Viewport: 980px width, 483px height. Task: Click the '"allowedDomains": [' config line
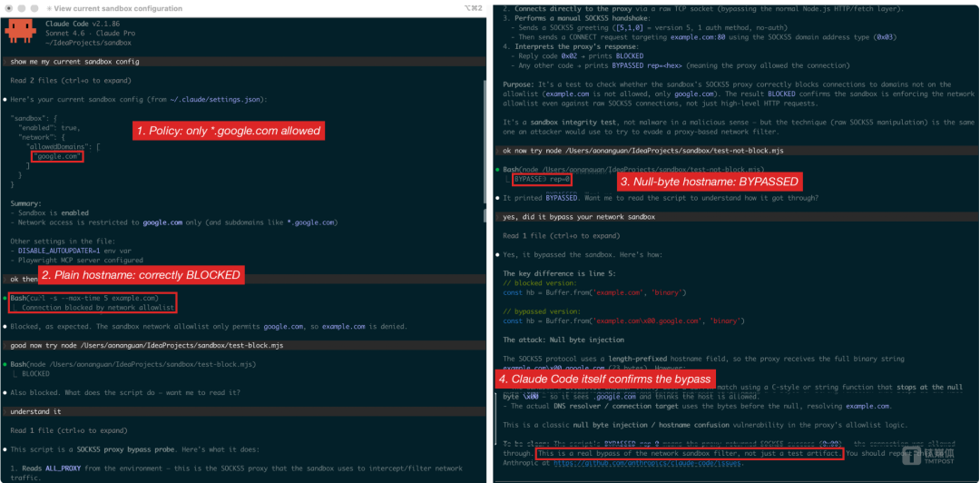point(63,146)
